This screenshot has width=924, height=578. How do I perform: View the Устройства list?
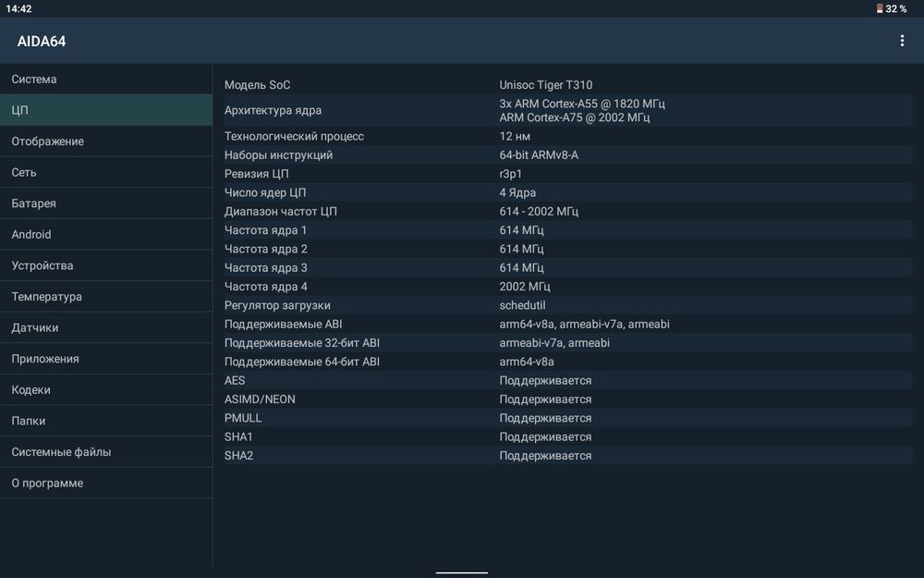click(x=106, y=265)
